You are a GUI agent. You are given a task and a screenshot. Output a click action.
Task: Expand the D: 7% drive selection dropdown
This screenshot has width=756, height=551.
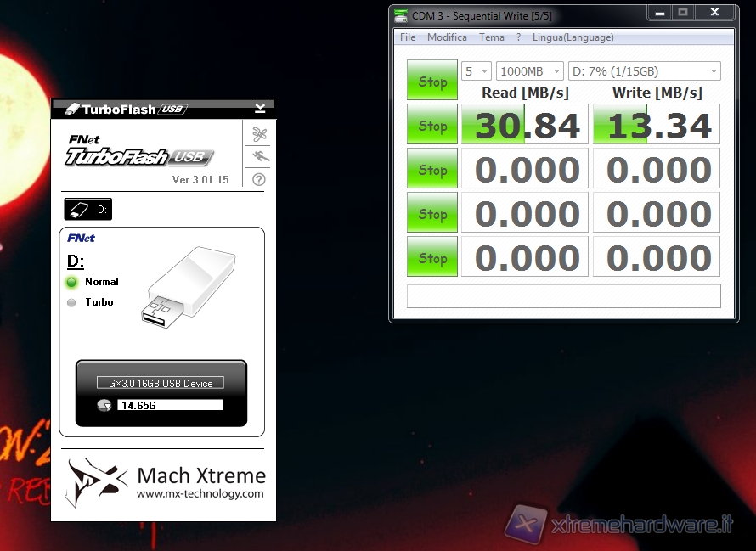(x=644, y=71)
